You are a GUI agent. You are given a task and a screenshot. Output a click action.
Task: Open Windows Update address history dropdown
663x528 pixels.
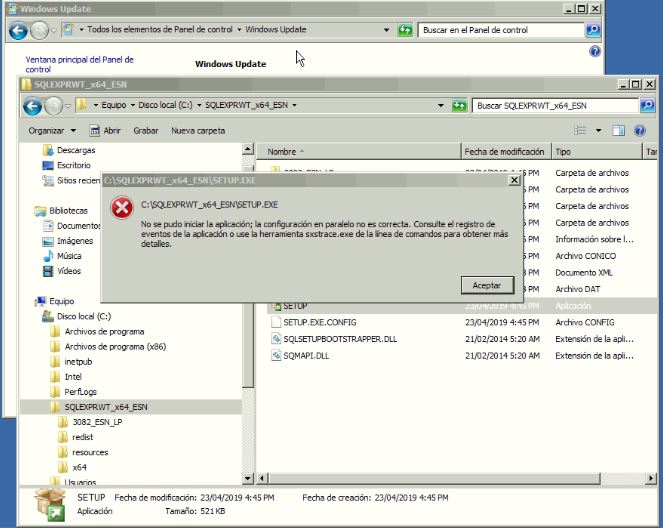click(x=386, y=30)
